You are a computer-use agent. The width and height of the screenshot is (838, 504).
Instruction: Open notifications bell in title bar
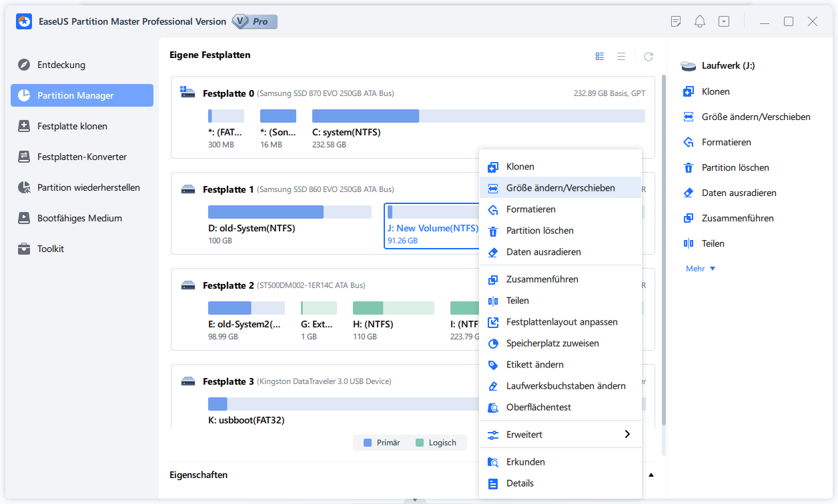[x=700, y=21]
